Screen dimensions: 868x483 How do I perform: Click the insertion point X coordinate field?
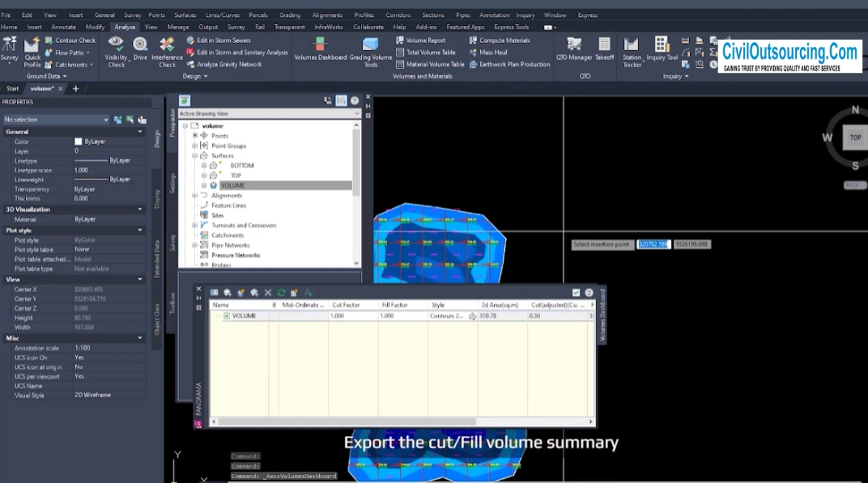(653, 244)
